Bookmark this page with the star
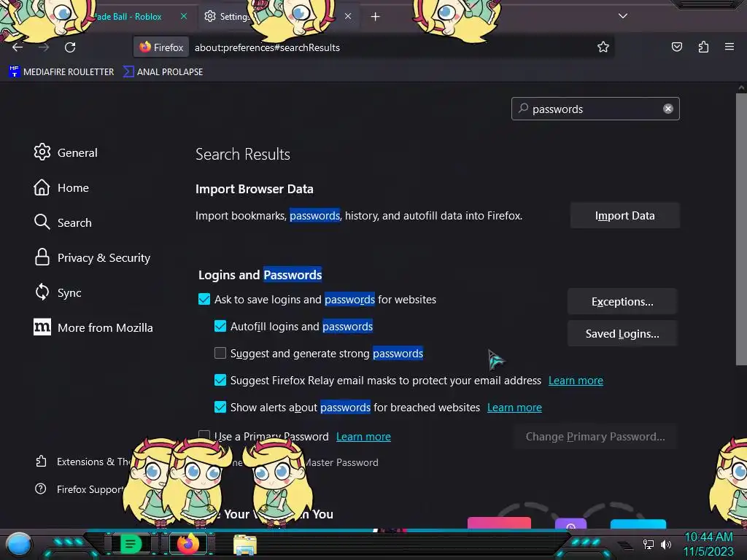Viewport: 747px width, 560px height. [x=603, y=47]
